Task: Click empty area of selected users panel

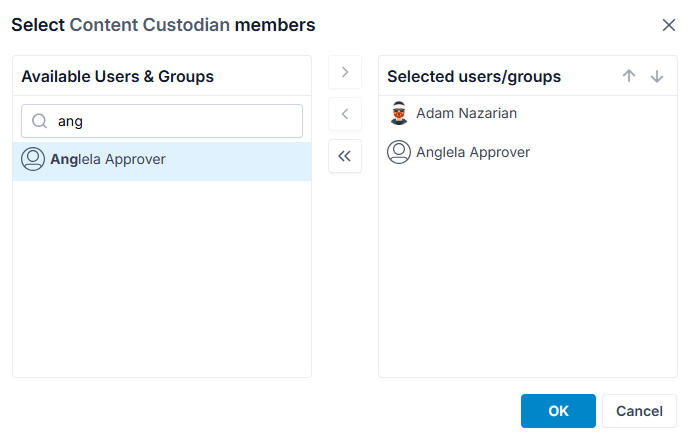Action: tap(527, 274)
